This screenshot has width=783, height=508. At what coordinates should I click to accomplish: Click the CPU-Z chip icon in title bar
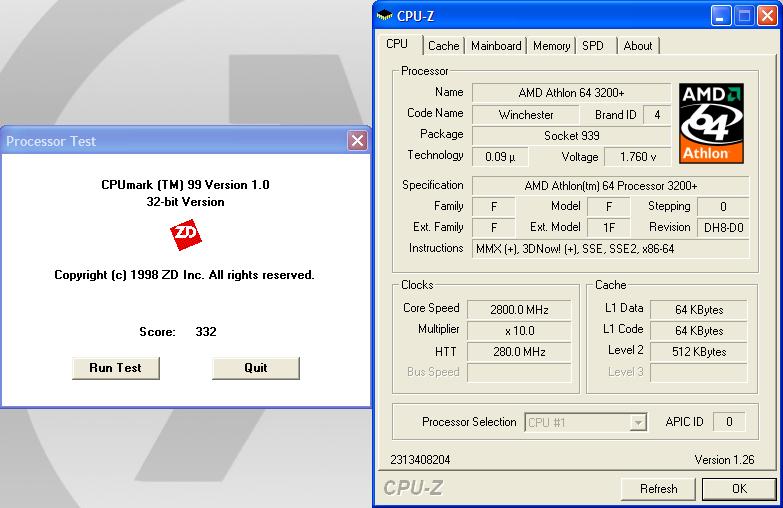pyautogui.click(x=384, y=15)
